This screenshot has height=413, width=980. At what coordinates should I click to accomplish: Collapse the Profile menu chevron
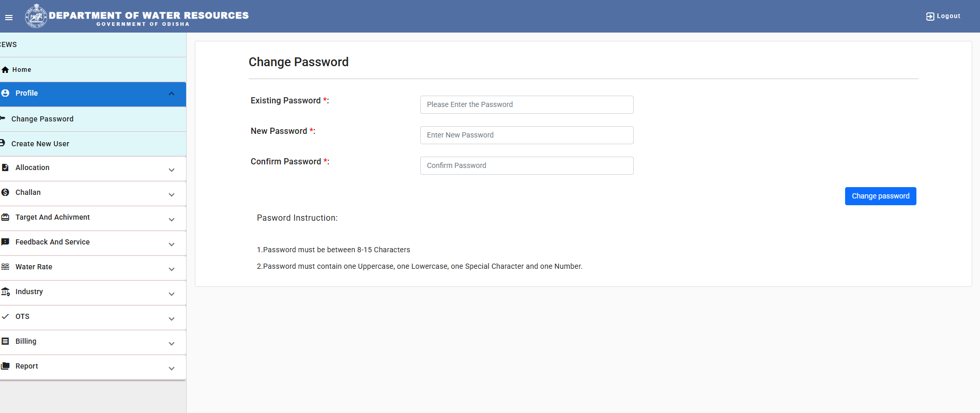pos(172,94)
